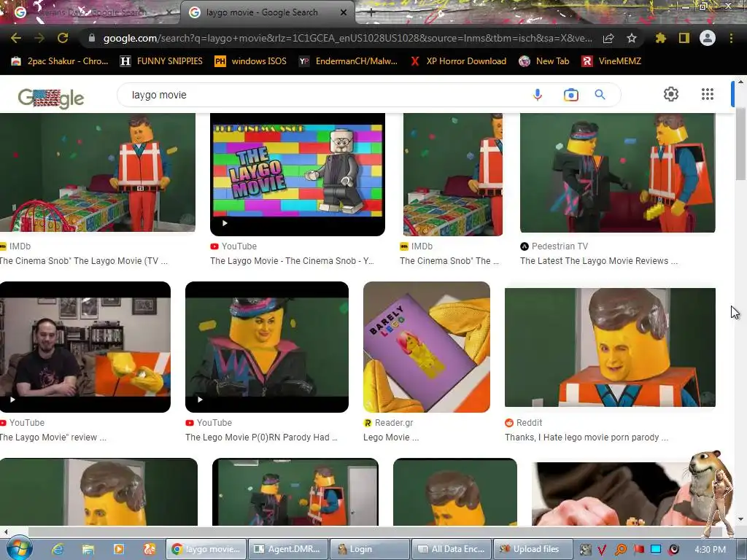Open the YouTube Laygo Movie review thumbnail

pos(85,347)
